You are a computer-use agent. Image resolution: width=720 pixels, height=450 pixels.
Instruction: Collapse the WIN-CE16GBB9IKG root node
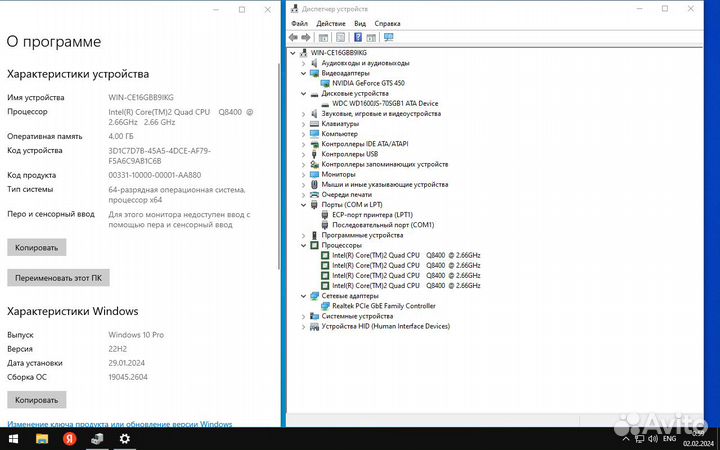pyautogui.click(x=293, y=53)
